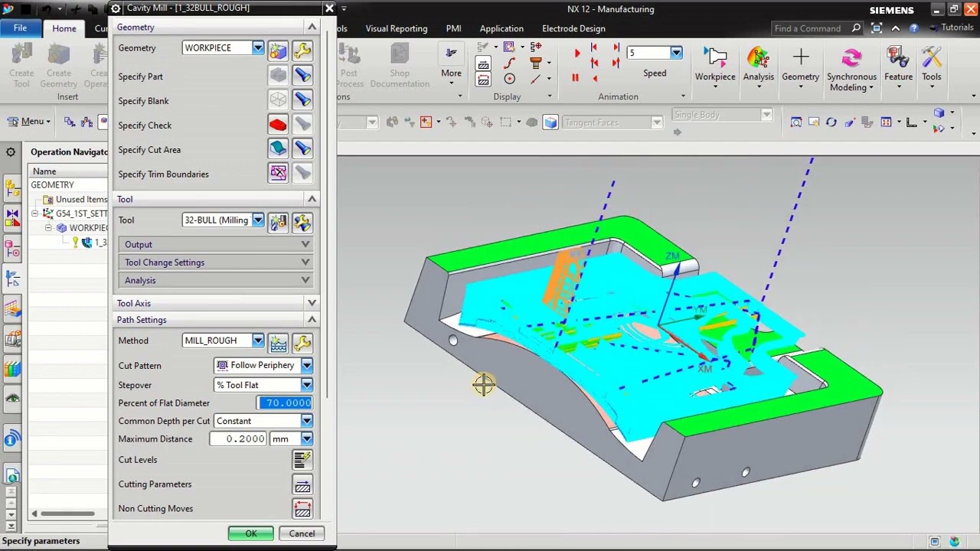Open Cutting Parameters icon
The image size is (980, 551).
[302, 484]
